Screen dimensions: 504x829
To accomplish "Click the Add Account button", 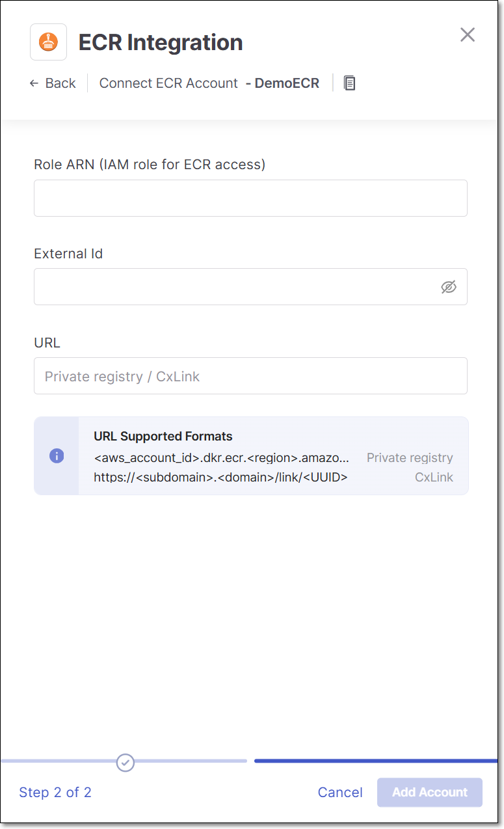I will pos(430,793).
